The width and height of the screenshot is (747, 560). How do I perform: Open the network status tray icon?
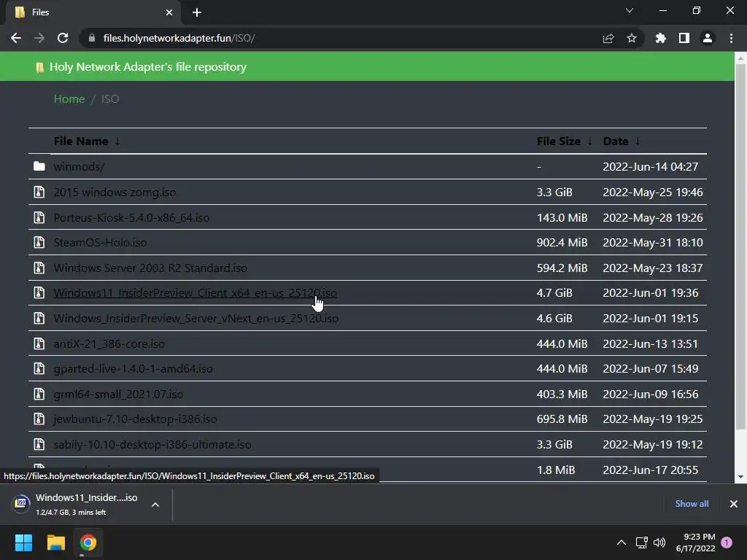click(x=641, y=542)
